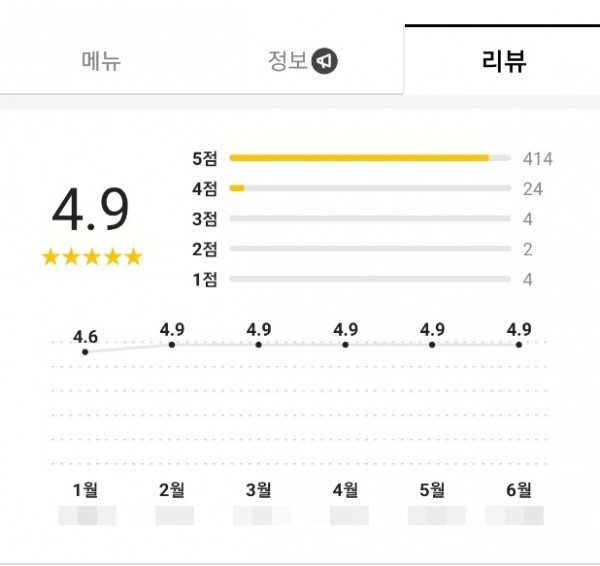
Task: Select the 3점 rating bar
Action: click(x=370, y=219)
